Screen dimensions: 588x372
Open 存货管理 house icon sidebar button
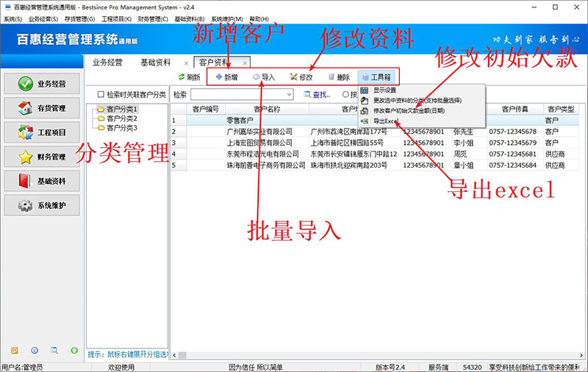tap(42, 108)
